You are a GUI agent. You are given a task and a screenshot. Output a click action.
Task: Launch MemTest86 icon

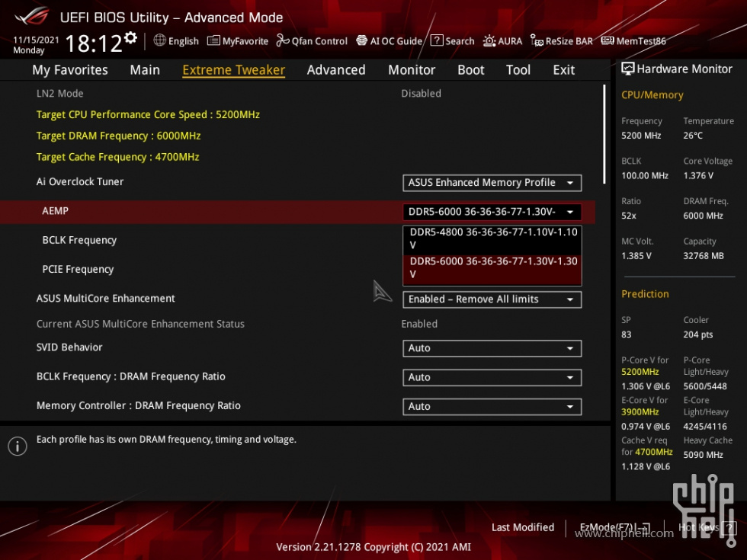(608, 41)
